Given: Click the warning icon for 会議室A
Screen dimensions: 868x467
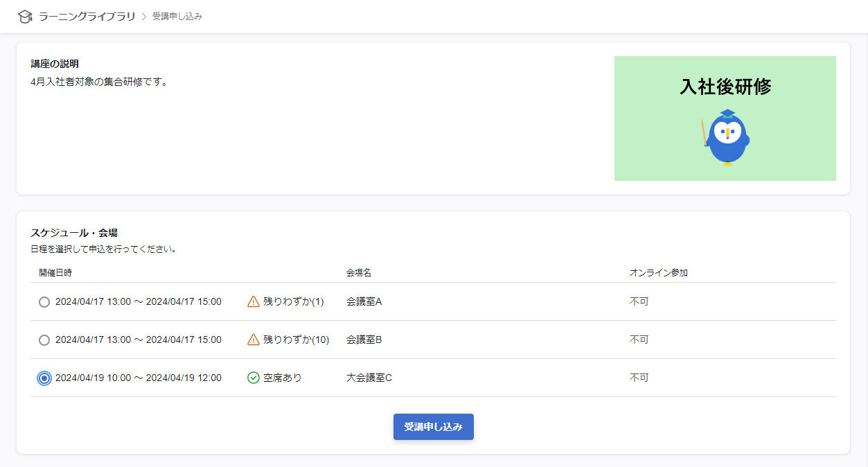Looking at the screenshot, I should pos(254,301).
